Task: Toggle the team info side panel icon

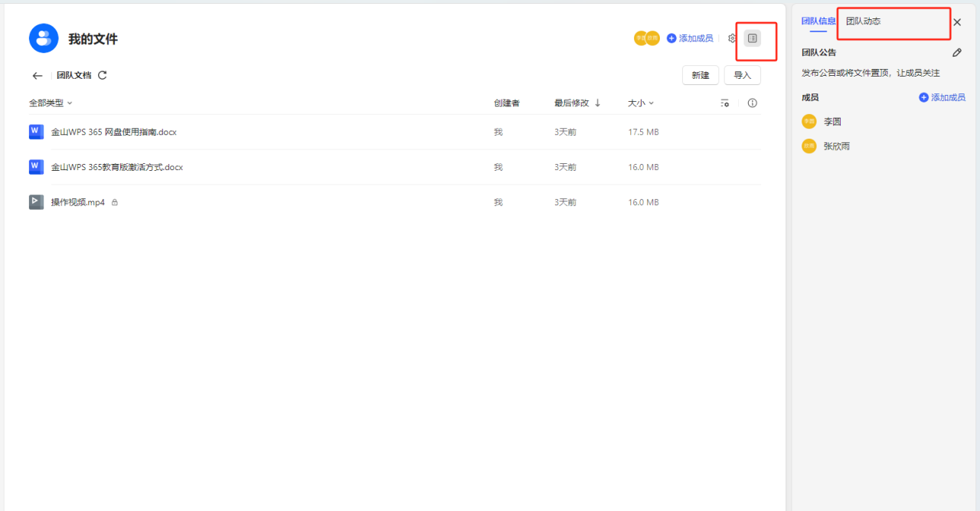Action: [753, 38]
